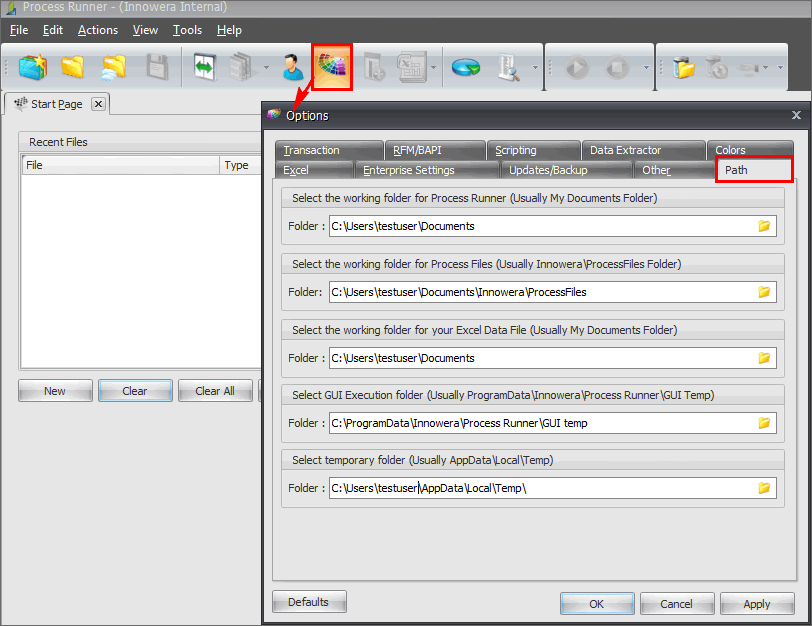Open the Tools menu
The height and width of the screenshot is (626, 812).
[x=187, y=30]
